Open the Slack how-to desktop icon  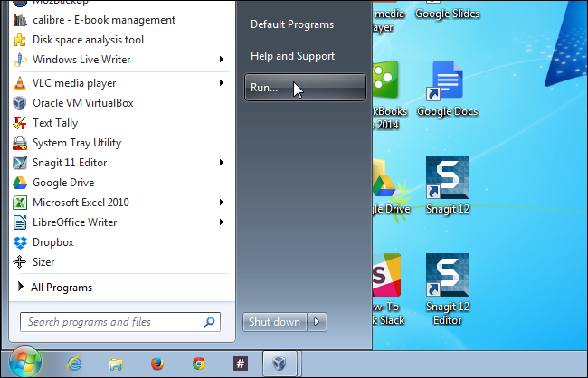click(x=388, y=289)
